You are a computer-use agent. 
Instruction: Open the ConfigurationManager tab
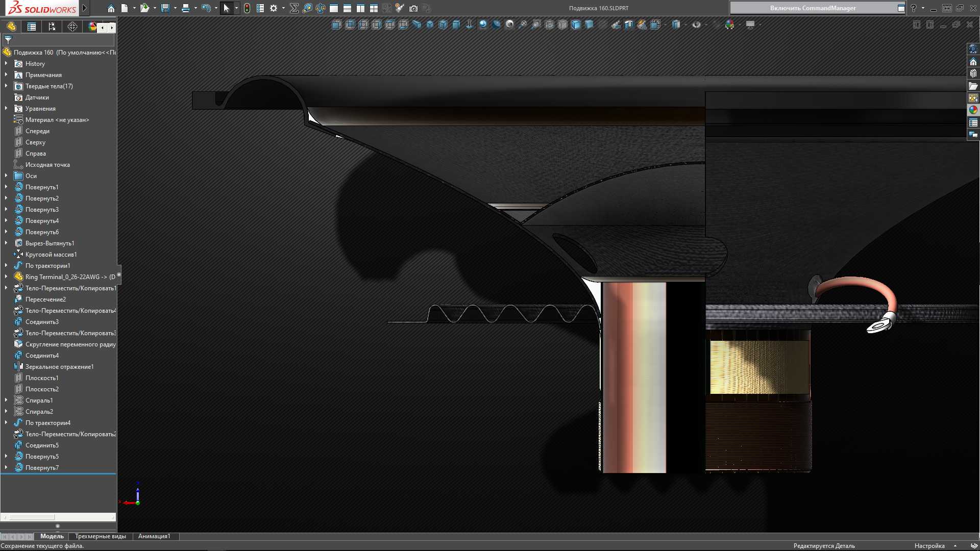[52, 27]
